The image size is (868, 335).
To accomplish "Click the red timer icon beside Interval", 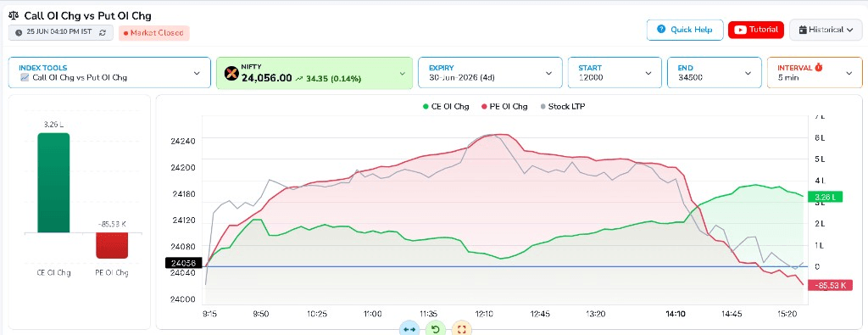I will (818, 67).
